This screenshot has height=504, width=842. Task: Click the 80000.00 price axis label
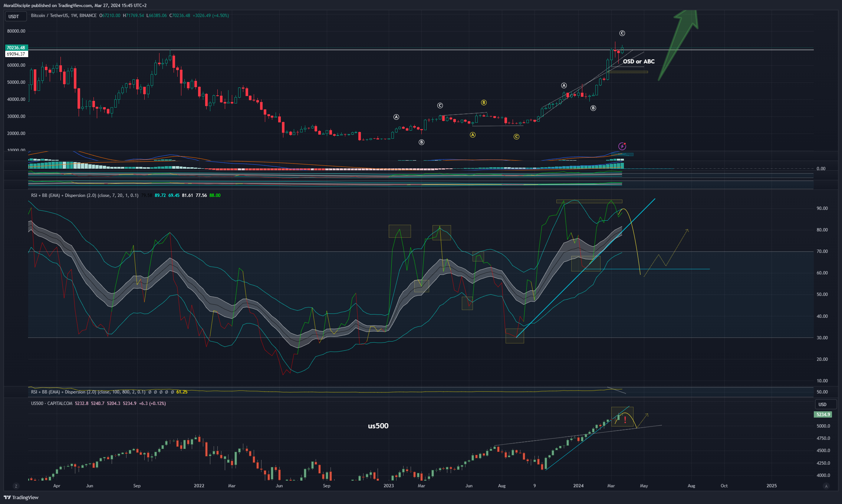coord(16,31)
